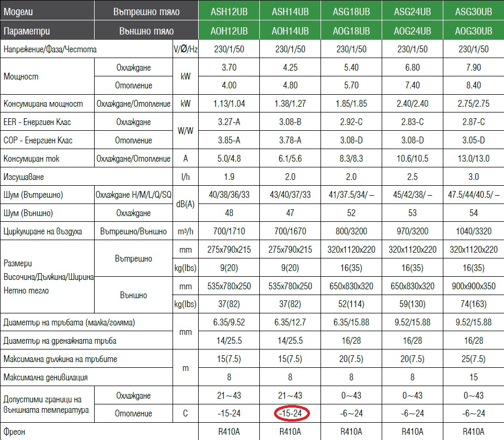Image resolution: width=504 pixels, height=440 pixels.
Task: Select the ASG30UB indoor model header
Action: pyautogui.click(x=473, y=12)
